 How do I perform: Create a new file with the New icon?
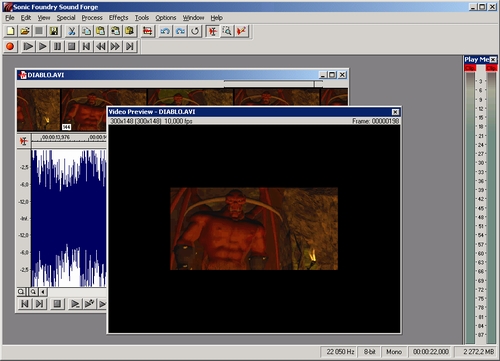click(10, 31)
